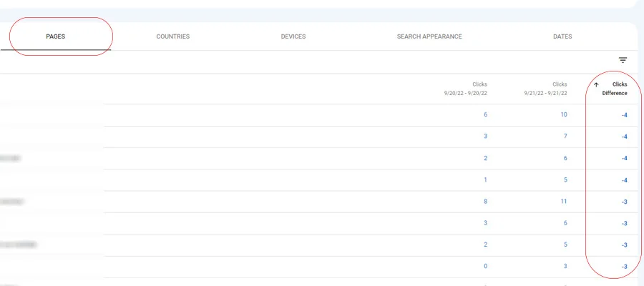Toggle sort arrow on Clicks Difference column
Image resolution: width=644 pixels, height=286 pixels.
coord(596,84)
